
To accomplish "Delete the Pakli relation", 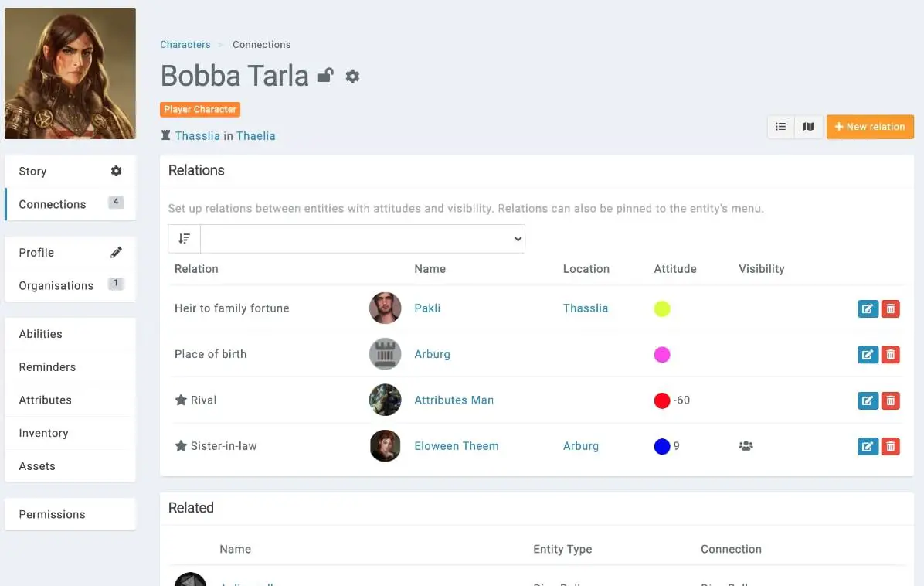I will (891, 308).
